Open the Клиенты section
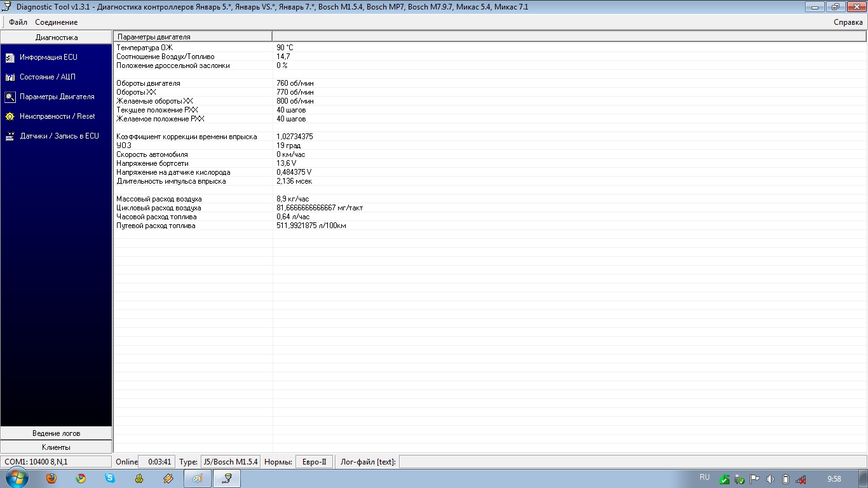The width and height of the screenshot is (868, 488). click(x=57, y=447)
